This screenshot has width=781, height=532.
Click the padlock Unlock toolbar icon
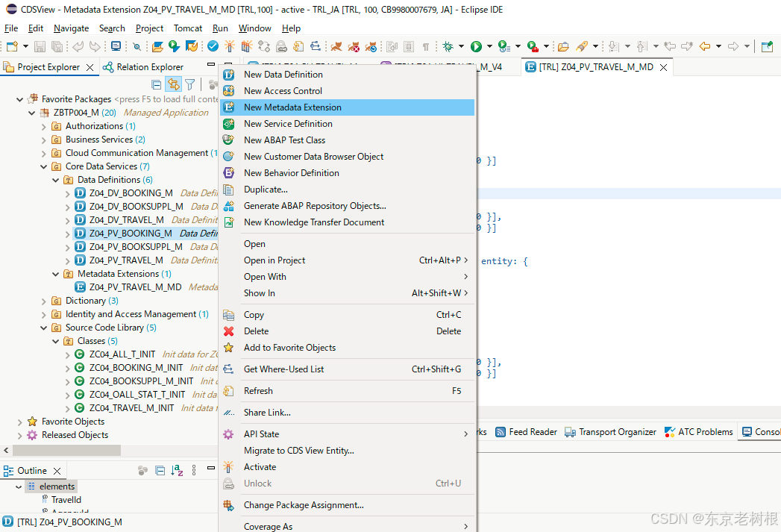281,47
